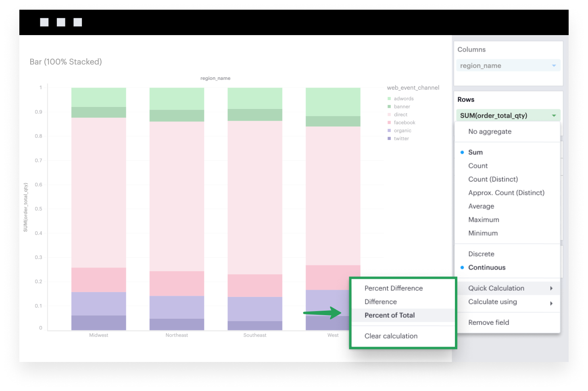This screenshot has width=588, height=391.
Task: Select Percent of Total quick calculation
Action: 390,315
